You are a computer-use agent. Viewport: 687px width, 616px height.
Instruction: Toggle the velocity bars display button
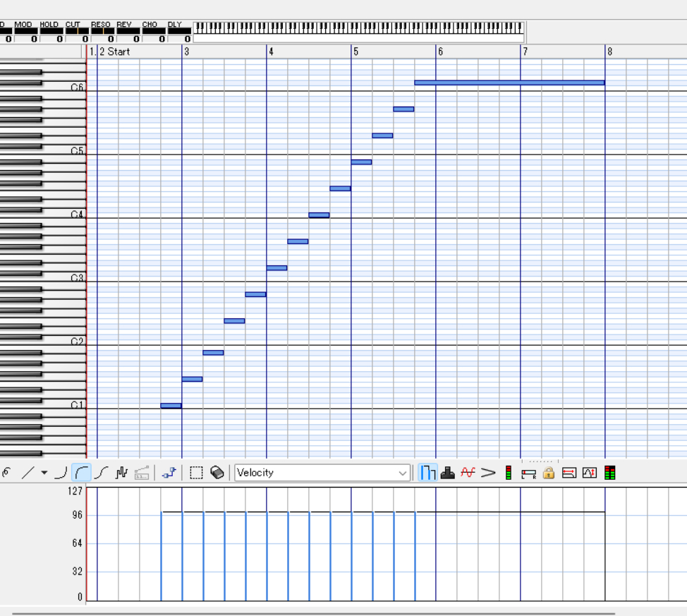pyautogui.click(x=427, y=473)
